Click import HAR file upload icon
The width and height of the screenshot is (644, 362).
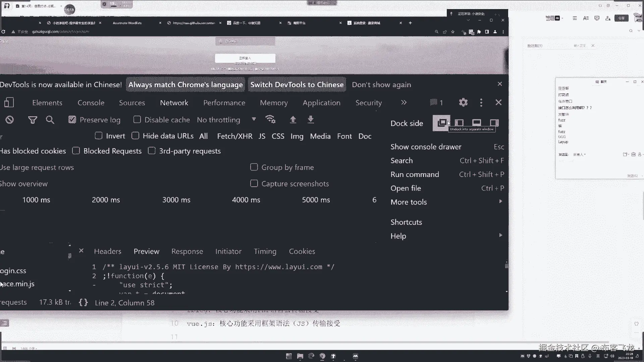(x=293, y=119)
